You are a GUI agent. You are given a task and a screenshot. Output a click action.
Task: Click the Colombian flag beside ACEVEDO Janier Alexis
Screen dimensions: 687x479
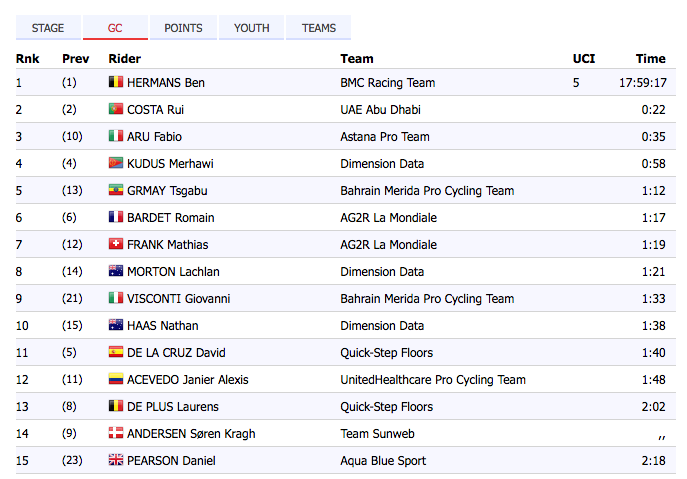115,380
